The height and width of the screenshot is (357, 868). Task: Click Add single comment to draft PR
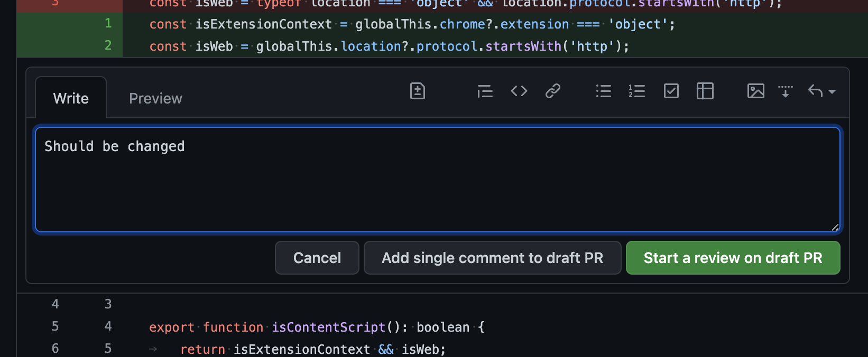493,258
